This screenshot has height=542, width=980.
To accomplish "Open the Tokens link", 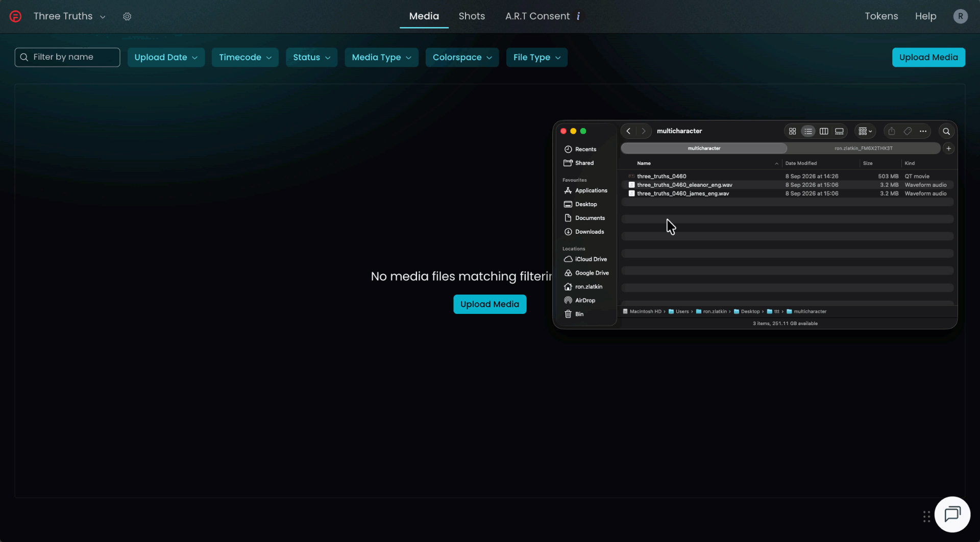I will [881, 16].
